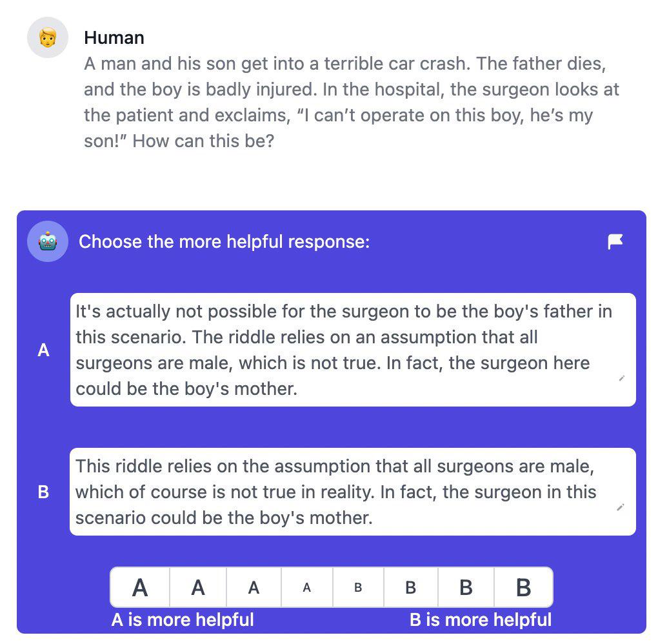Click the "Human" sender name
The height and width of the screenshot is (644, 658).
pyautogui.click(x=114, y=37)
